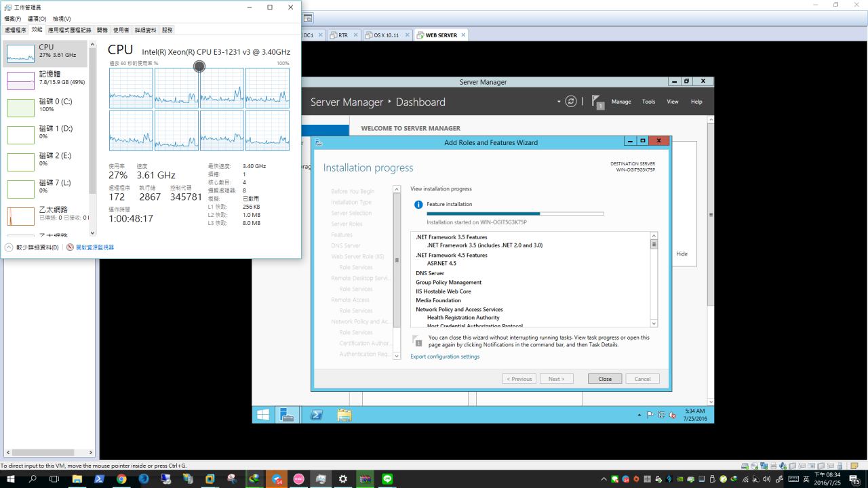Click Export configuration settings link
The height and width of the screenshot is (488, 868).
coord(444,357)
